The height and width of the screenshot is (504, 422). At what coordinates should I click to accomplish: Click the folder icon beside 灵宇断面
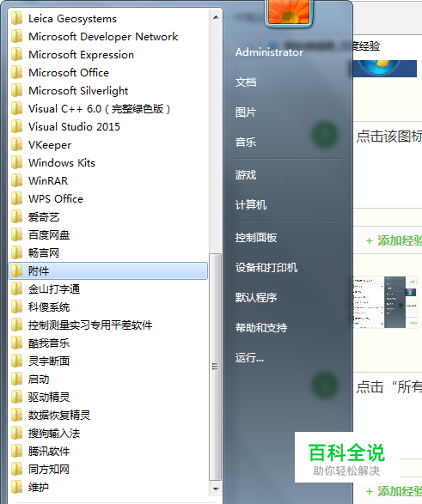16,361
